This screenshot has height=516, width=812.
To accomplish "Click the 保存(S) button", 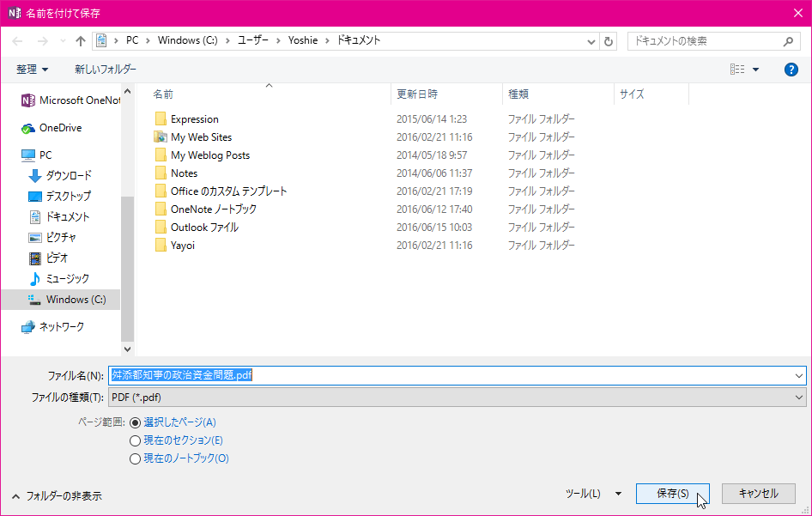I will (x=672, y=494).
